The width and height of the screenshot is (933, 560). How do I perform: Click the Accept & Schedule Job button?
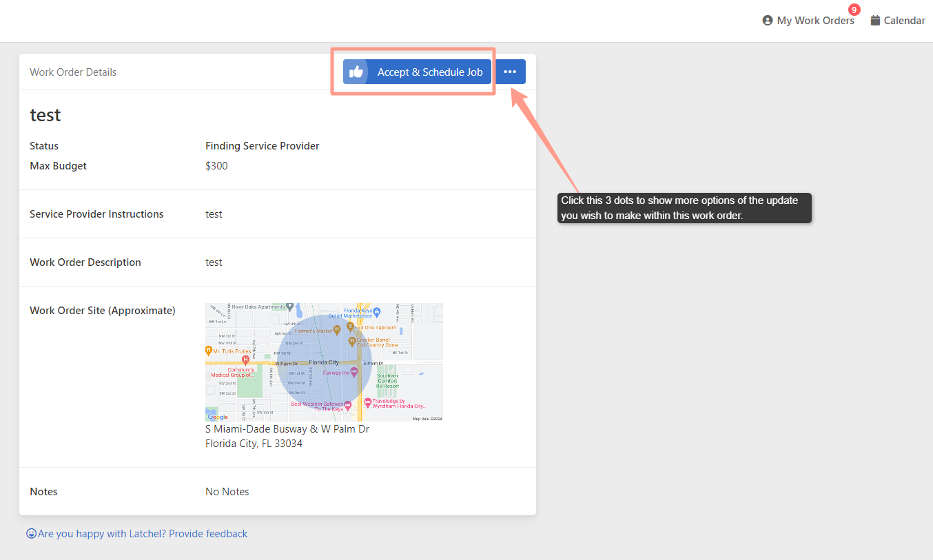point(417,72)
